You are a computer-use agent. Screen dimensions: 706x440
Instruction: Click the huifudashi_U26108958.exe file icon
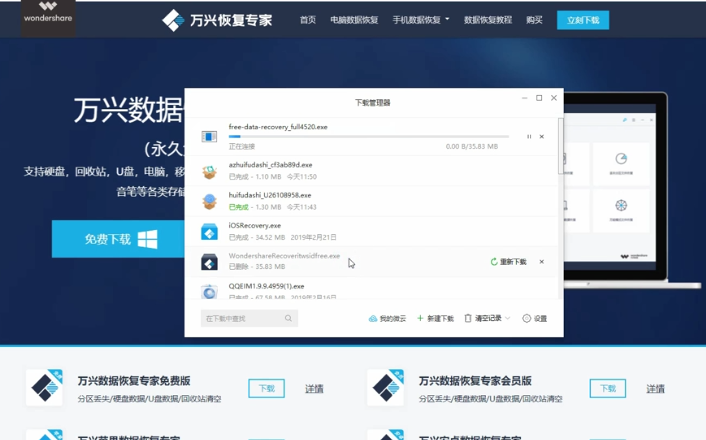pyautogui.click(x=209, y=201)
